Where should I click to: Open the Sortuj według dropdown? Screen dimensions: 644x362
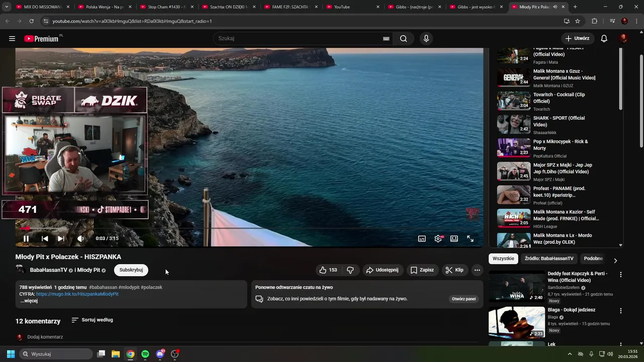click(92, 320)
